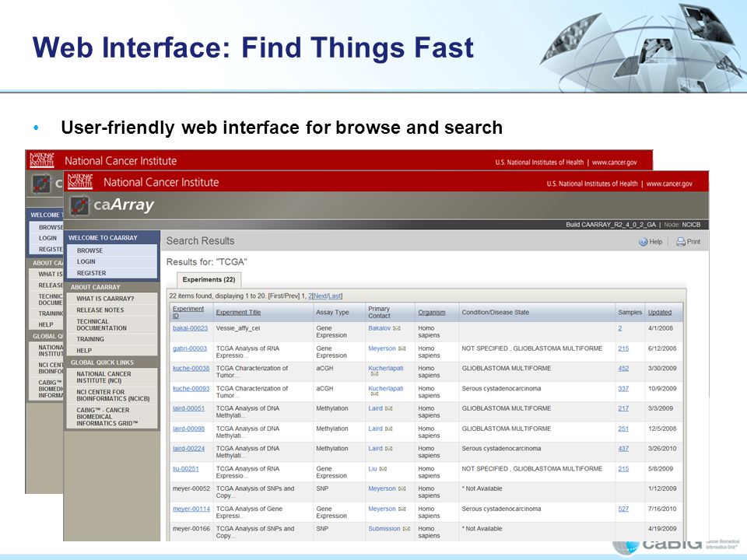The height and width of the screenshot is (560, 747).
Task: Open the 2 samples link for bakal-00023
Action: [620, 328]
